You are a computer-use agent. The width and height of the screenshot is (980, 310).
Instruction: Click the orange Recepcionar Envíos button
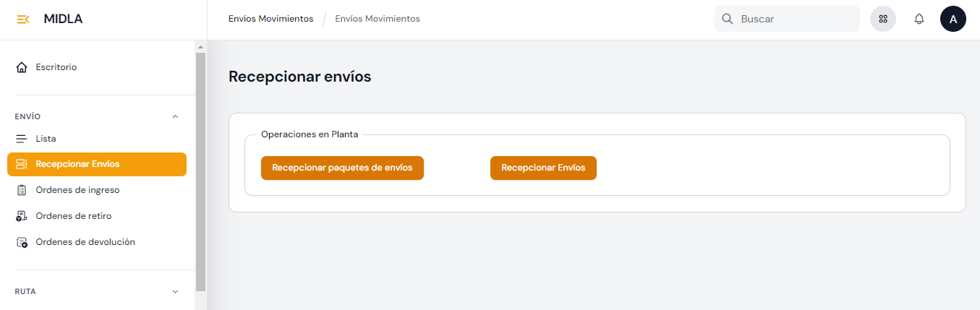coord(543,168)
